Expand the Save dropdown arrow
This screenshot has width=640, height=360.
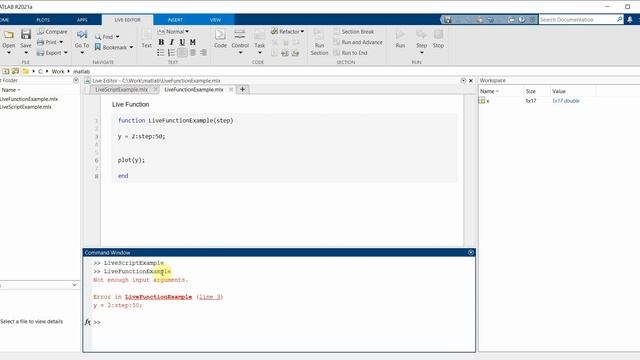pos(26,53)
